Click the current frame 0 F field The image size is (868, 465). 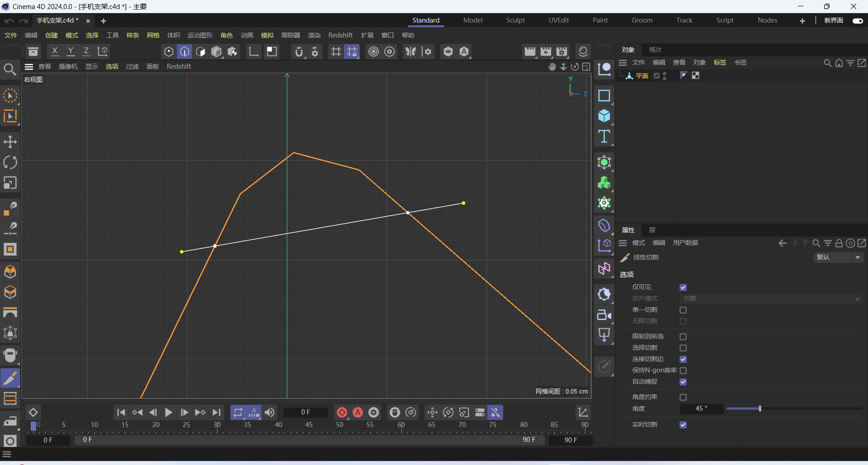305,412
